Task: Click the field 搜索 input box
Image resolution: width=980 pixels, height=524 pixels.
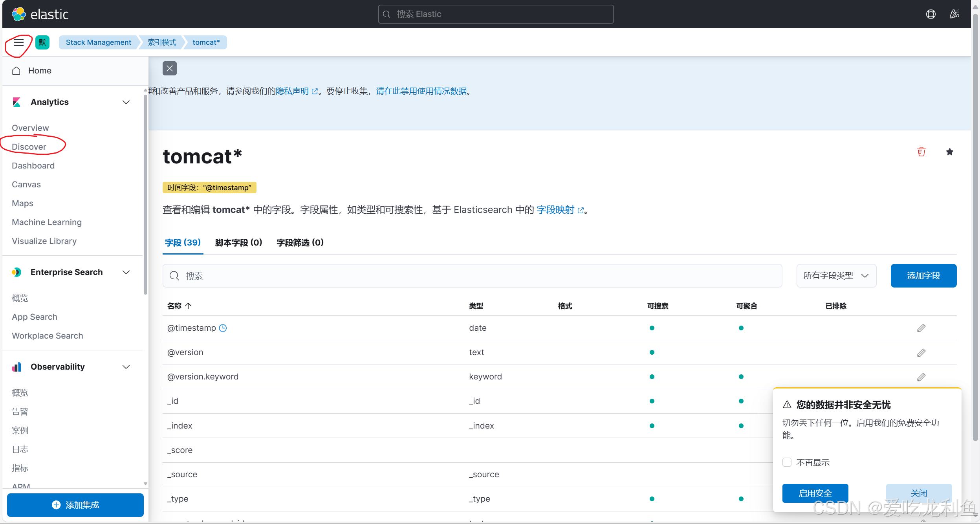Action: point(472,276)
